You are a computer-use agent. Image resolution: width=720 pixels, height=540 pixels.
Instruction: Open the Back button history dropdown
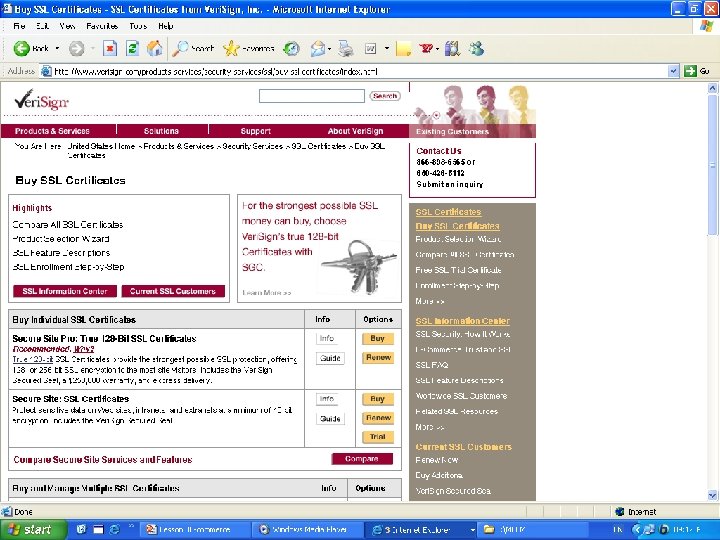point(57,48)
